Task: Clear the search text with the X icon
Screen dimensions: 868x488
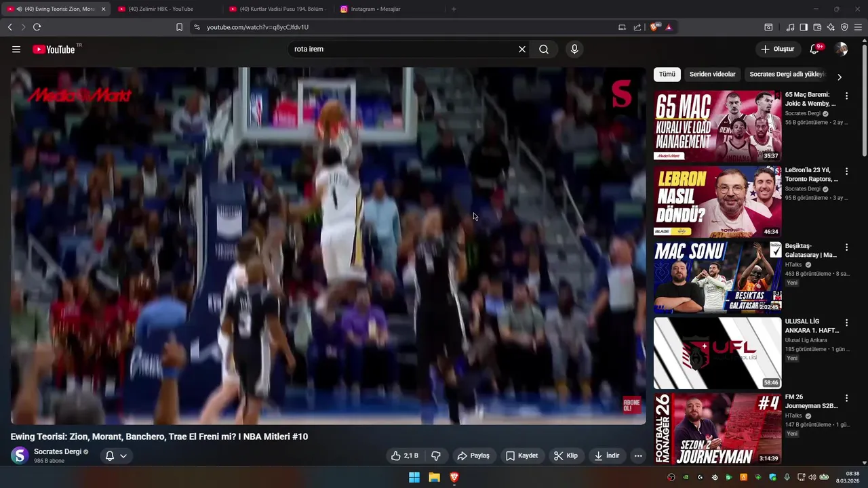Action: (522, 49)
